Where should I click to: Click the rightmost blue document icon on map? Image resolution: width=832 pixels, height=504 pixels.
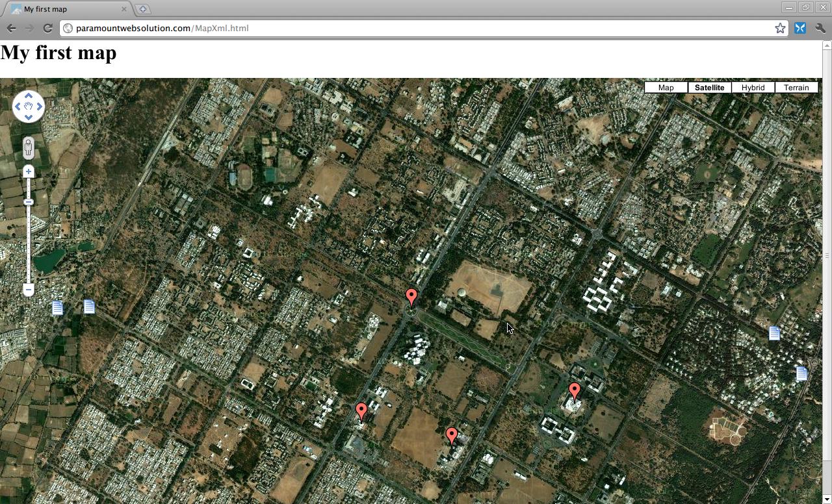click(801, 373)
